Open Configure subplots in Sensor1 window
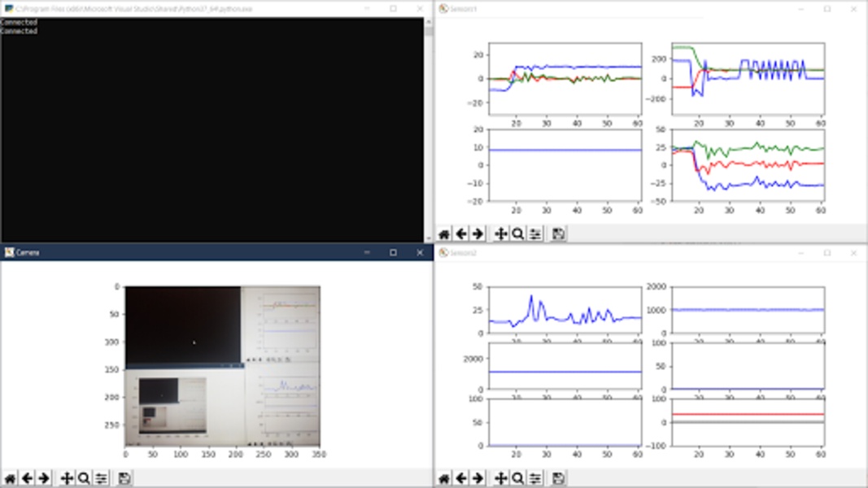This screenshot has width=868, height=488. coord(535,234)
